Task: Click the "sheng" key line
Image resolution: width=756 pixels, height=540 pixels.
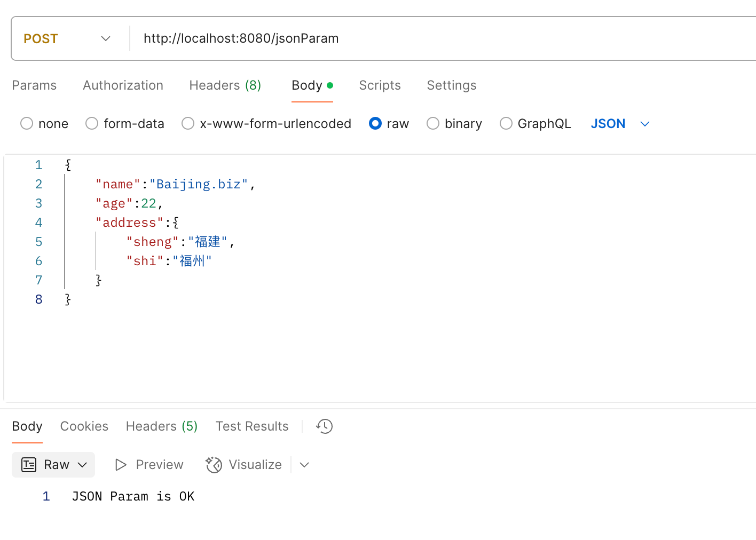Action: 180,242
